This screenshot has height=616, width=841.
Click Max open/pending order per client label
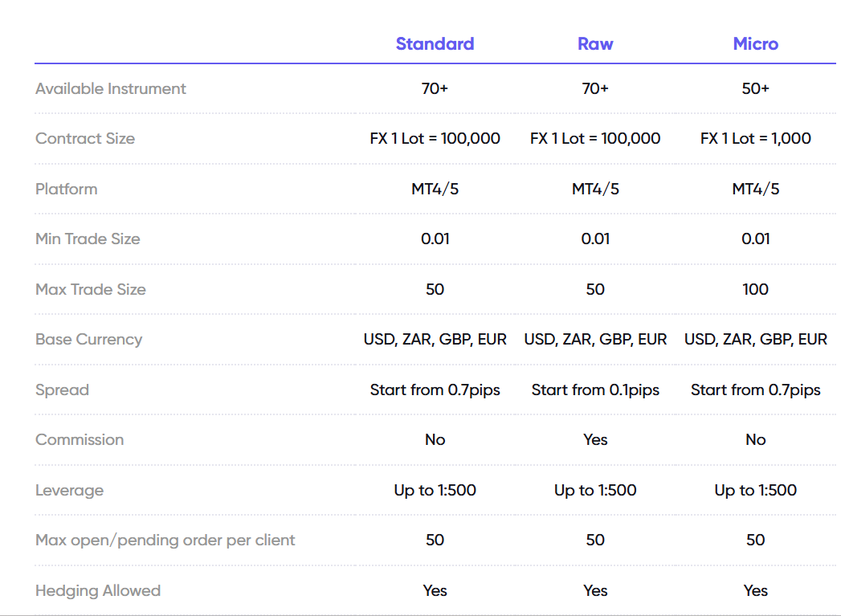(165, 541)
